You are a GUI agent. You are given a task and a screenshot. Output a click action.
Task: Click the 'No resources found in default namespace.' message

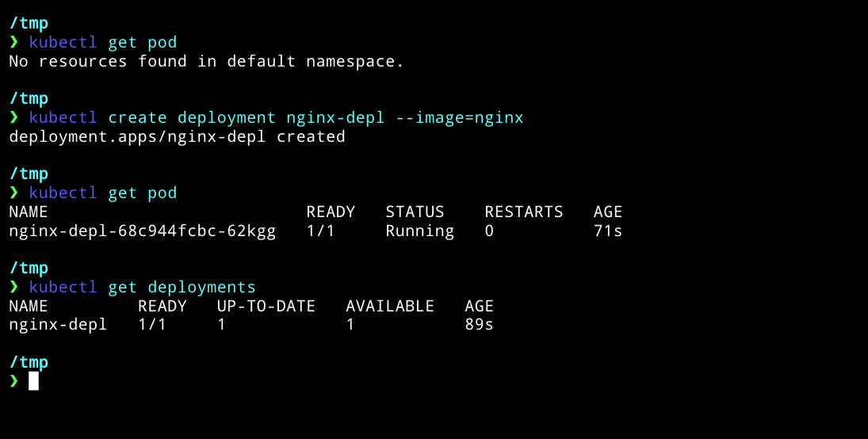point(206,62)
